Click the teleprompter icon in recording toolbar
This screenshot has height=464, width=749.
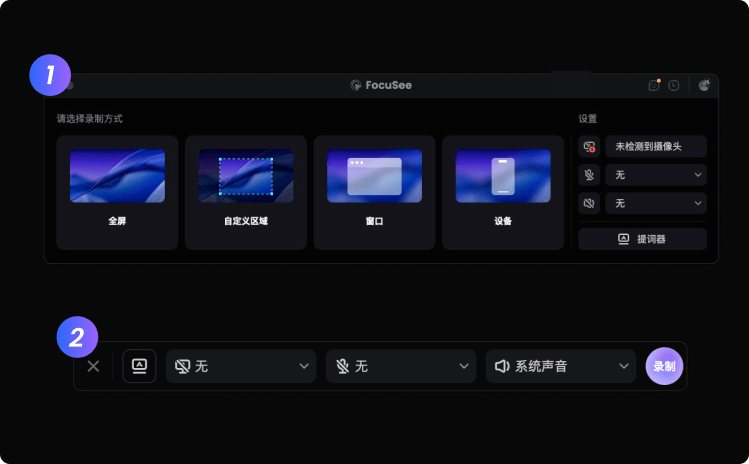click(139, 366)
